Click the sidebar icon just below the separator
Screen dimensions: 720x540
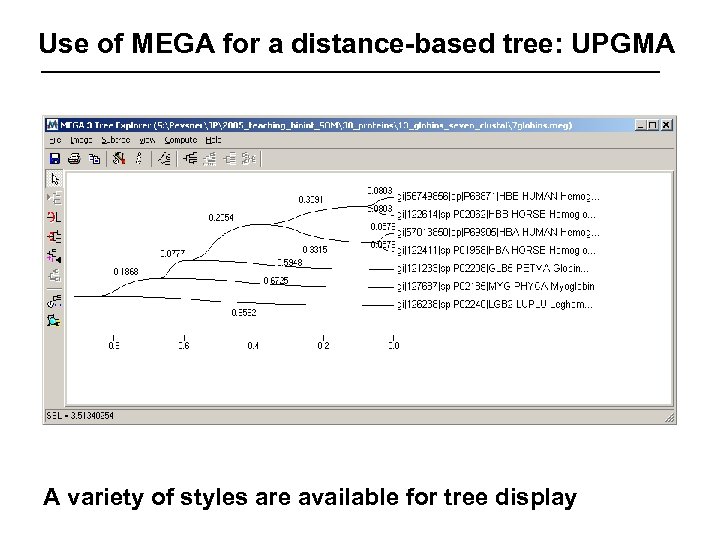click(54, 301)
